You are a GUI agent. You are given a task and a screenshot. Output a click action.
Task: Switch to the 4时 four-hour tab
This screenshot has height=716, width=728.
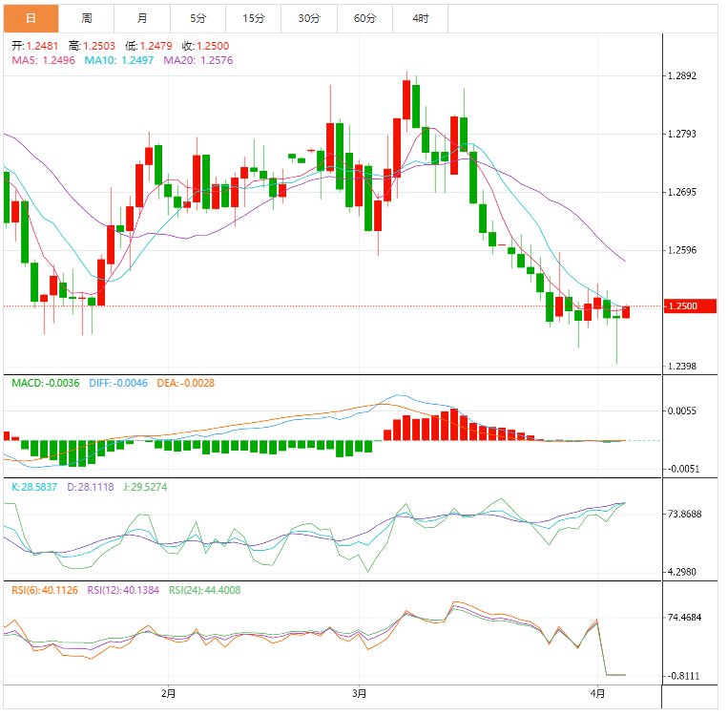click(421, 18)
